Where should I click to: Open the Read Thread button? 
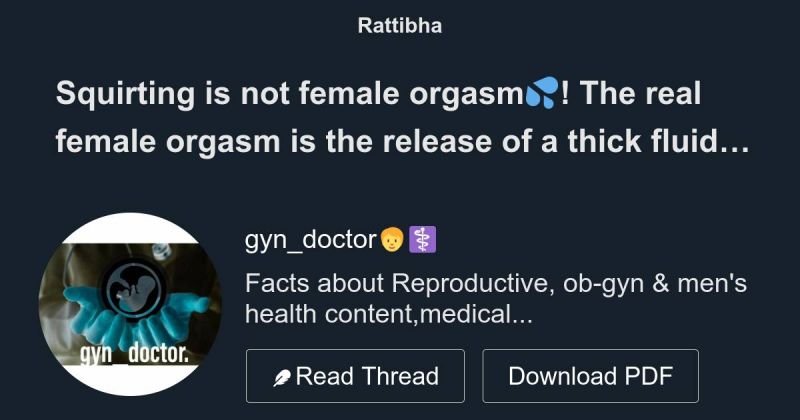[x=355, y=376]
